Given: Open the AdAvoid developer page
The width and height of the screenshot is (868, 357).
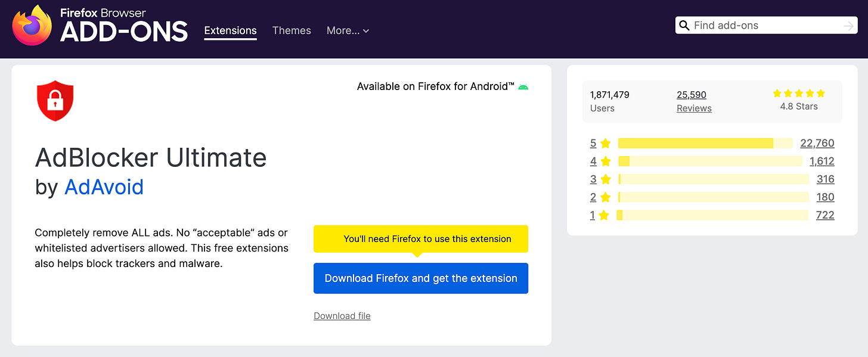Looking at the screenshot, I should click(x=104, y=187).
